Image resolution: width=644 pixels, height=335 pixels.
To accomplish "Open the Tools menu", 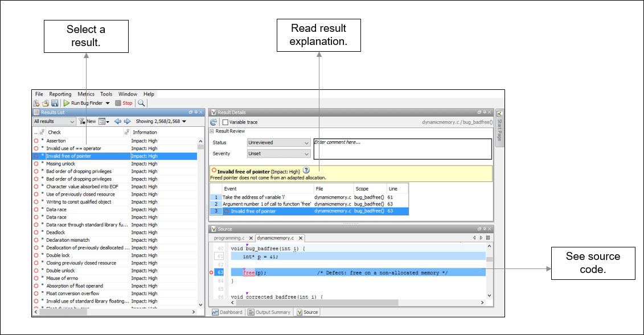I will (x=106, y=94).
